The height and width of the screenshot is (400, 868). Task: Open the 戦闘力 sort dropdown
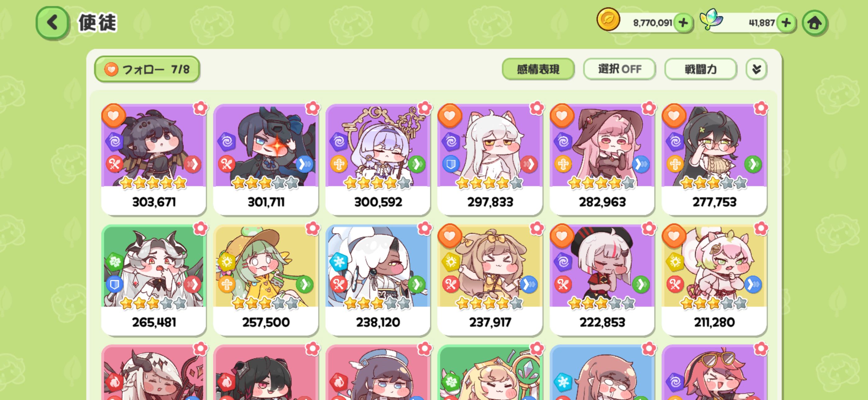coord(701,69)
